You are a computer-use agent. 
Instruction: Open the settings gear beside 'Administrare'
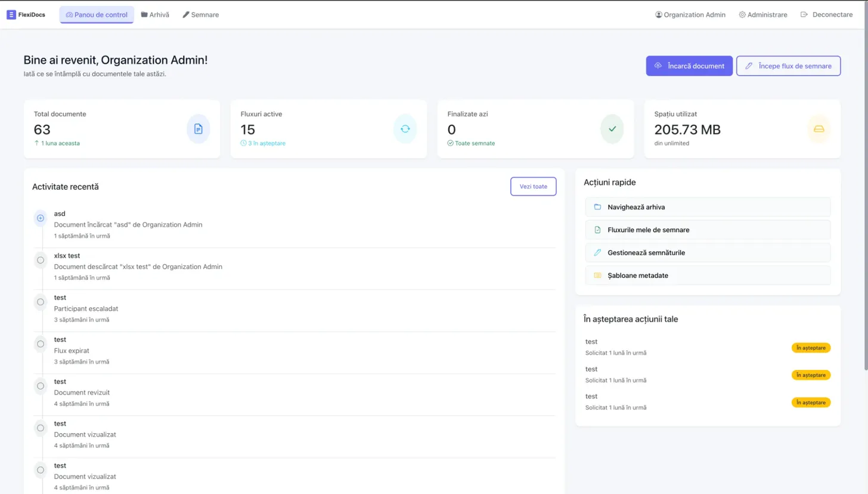point(742,14)
